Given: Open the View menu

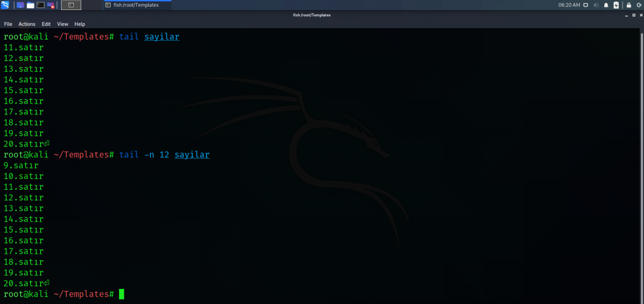Looking at the screenshot, I should (62, 24).
